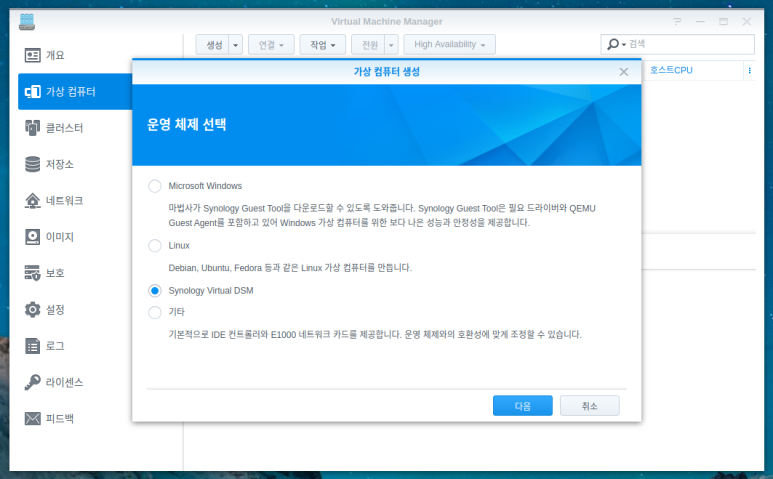The height and width of the screenshot is (479, 773).
Task: Select the 기타 radio button
Action: tap(155, 312)
